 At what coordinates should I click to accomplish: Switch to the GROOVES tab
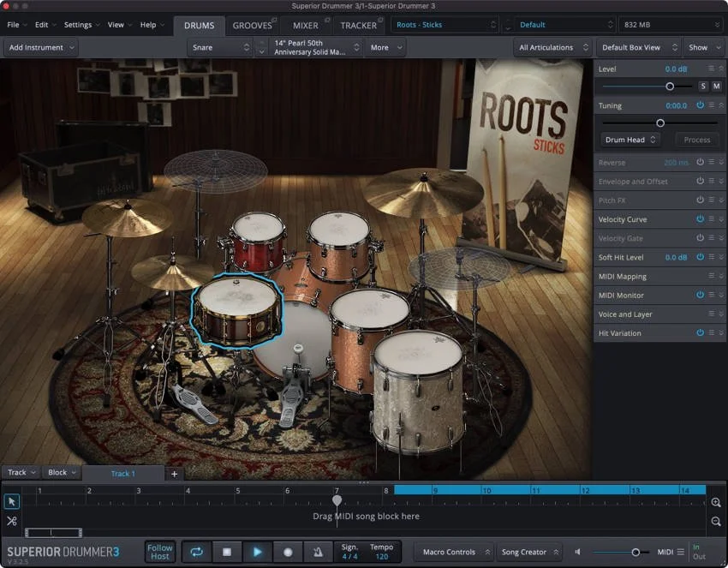click(254, 25)
